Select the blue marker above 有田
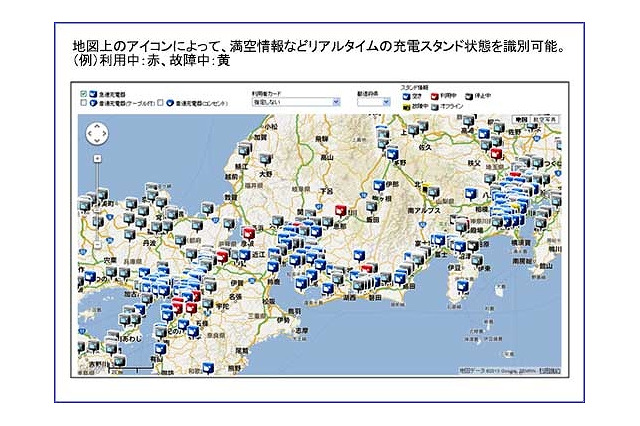 (160, 348)
